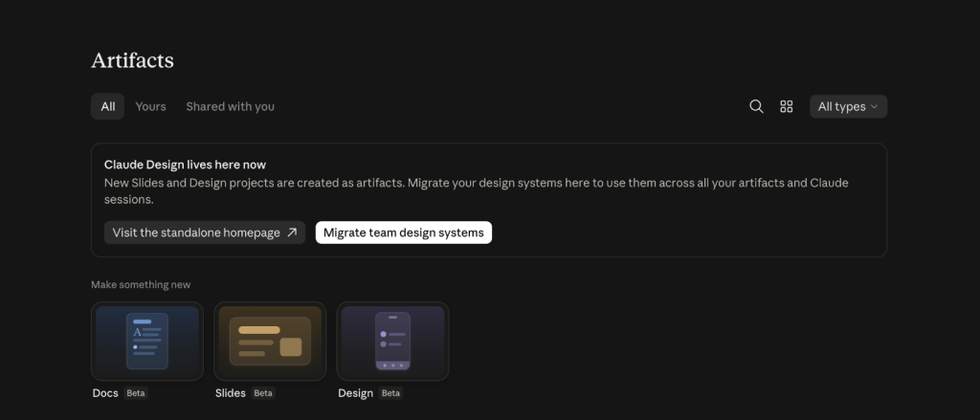Image resolution: width=980 pixels, height=420 pixels.
Task: Create a new Slides artifact thumbnail
Action: coord(270,342)
